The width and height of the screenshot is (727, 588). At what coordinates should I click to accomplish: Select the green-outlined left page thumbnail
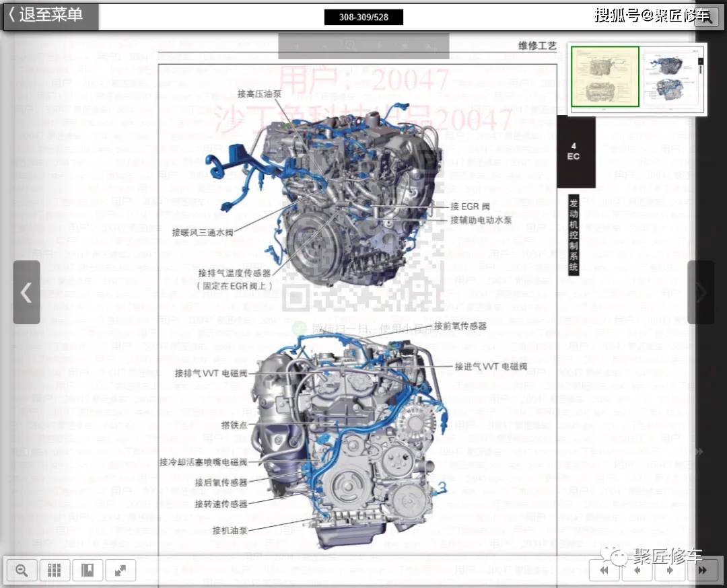point(604,77)
